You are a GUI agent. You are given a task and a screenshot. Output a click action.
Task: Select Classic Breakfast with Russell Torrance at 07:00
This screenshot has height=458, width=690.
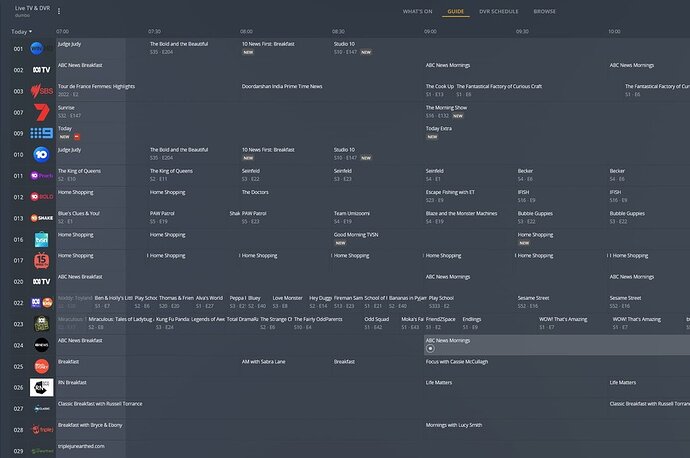pos(100,403)
